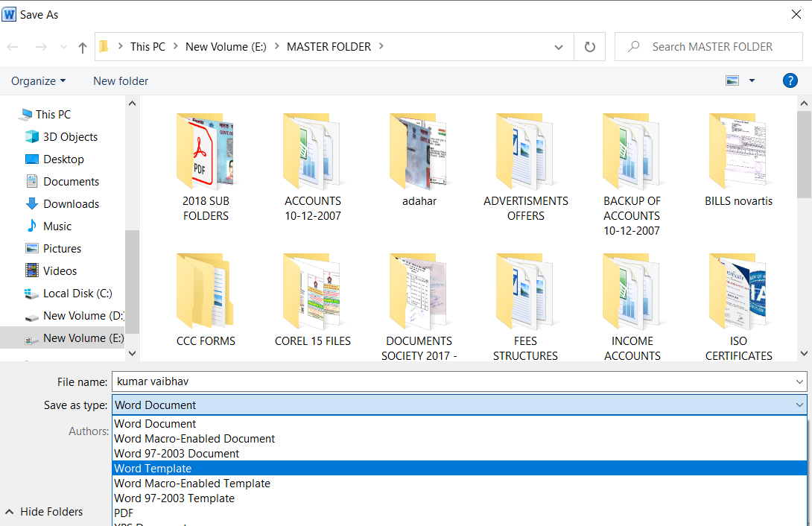Open Pictures in sidebar

pyautogui.click(x=53, y=249)
